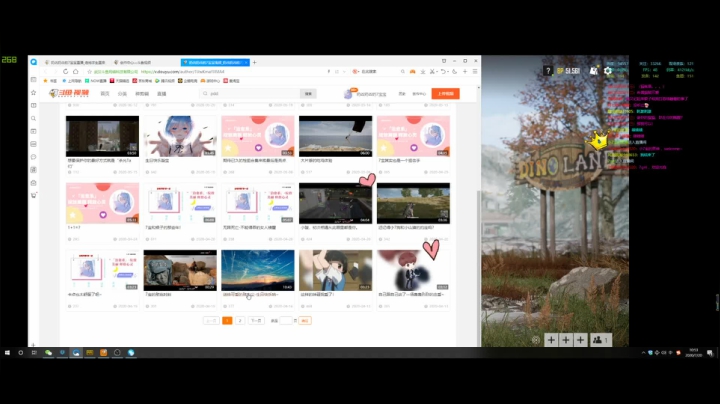Click the question mark help icon in game
The width and height of the screenshot is (720, 404).
click(547, 71)
